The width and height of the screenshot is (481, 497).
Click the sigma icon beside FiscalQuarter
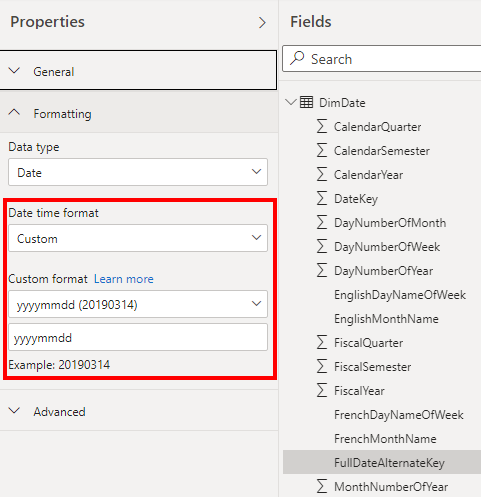point(322,342)
